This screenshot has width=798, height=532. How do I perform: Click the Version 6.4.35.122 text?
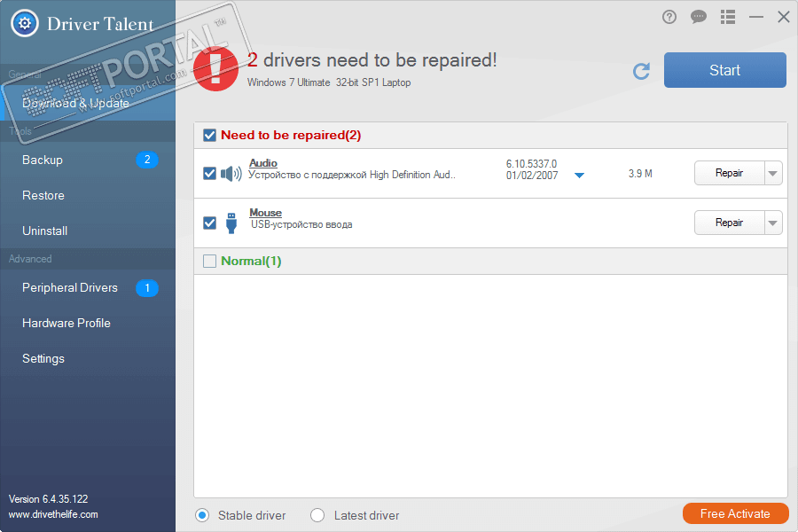(49, 499)
